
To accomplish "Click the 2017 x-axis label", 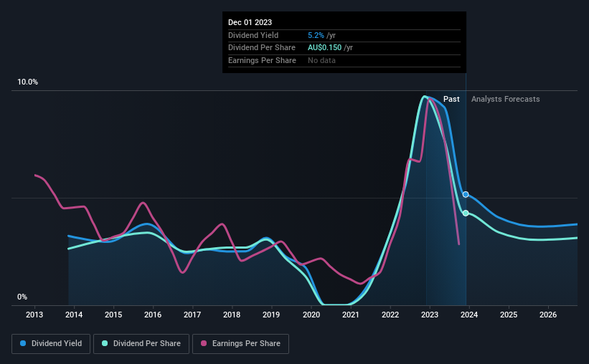I will click(192, 315).
